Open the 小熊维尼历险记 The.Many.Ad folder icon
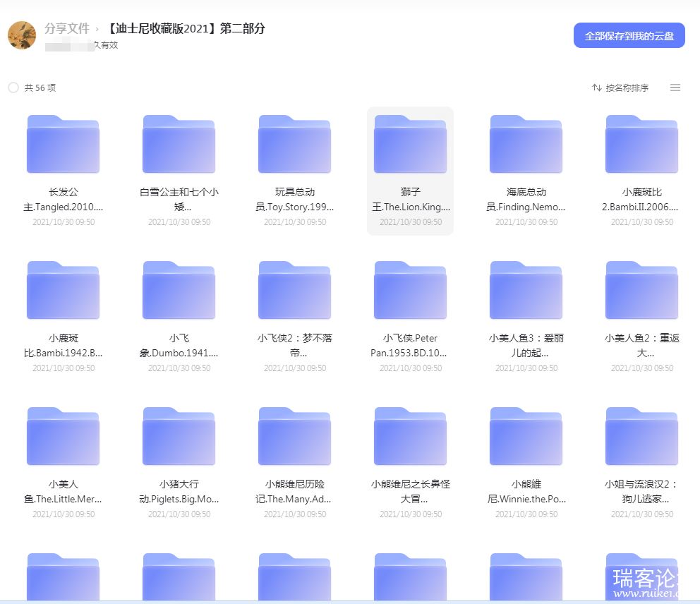 (x=295, y=435)
